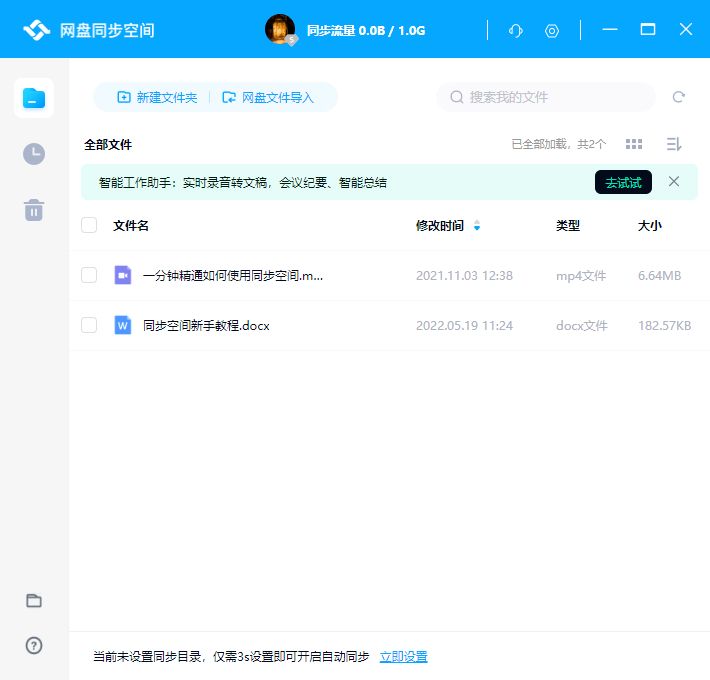Image resolution: width=710 pixels, height=680 pixels.
Task: Open local folder icon in lower sidebar
Action: 34,600
